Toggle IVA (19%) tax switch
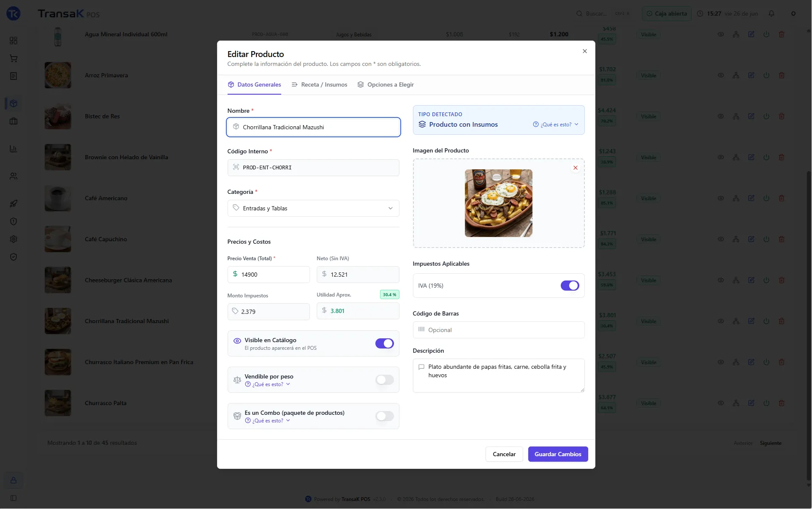Screen dimensions: 812x509 coord(570,286)
